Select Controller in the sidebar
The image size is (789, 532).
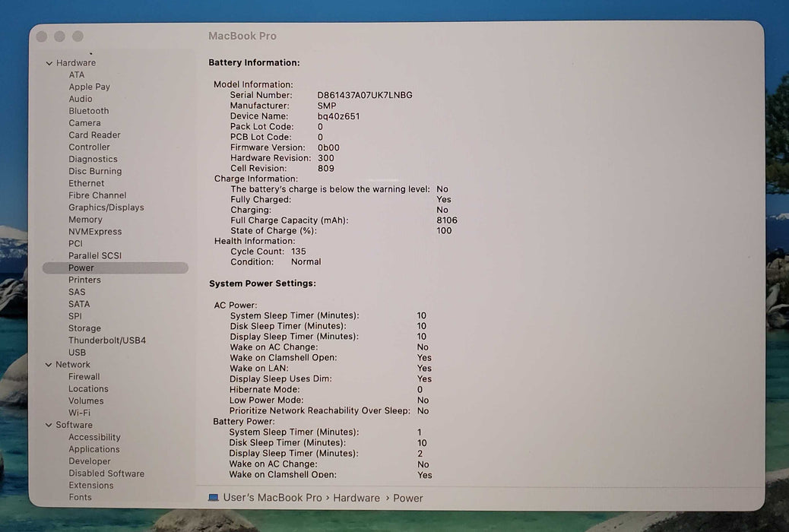[89, 147]
